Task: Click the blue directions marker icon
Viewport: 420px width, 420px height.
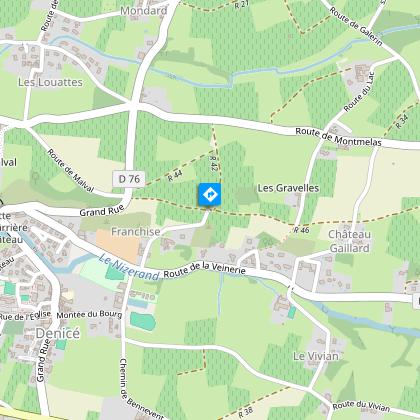Action: coord(210,194)
